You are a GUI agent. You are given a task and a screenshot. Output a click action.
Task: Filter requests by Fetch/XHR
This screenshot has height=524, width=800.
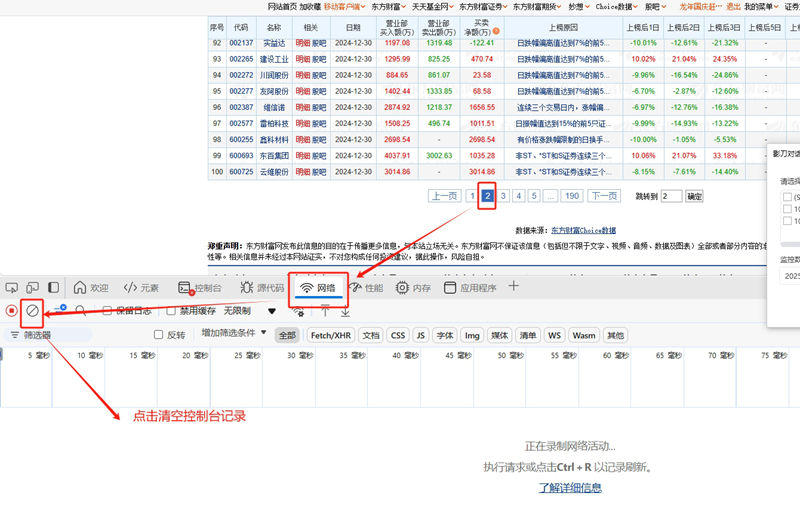[x=331, y=335]
